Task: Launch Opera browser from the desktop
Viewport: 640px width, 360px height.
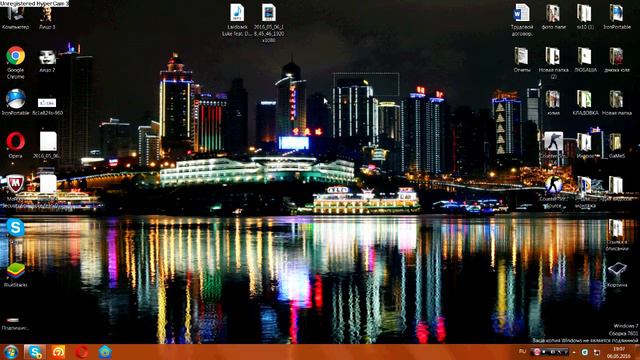Action: [x=16, y=145]
